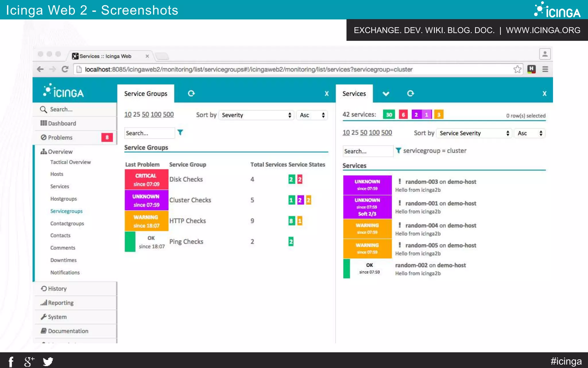The height and width of the screenshot is (368, 588).
Task: Open the HTTP Checks service group
Action: 187,221
